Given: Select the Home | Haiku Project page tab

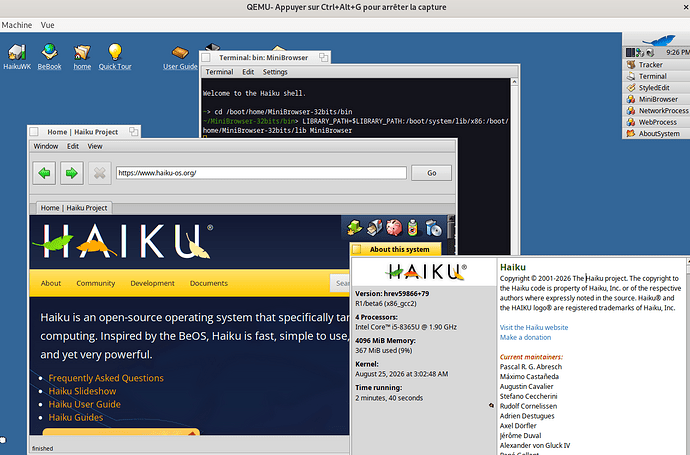Looking at the screenshot, I should [x=74, y=208].
